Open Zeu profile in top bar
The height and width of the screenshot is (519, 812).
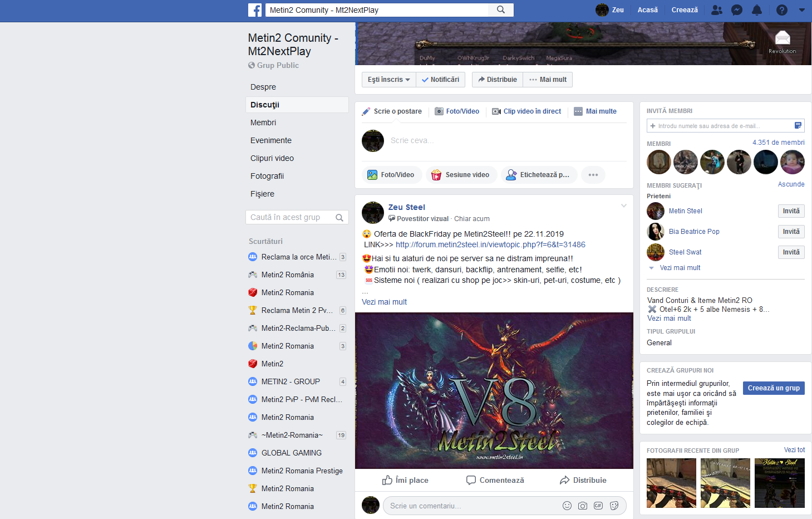[x=610, y=10]
